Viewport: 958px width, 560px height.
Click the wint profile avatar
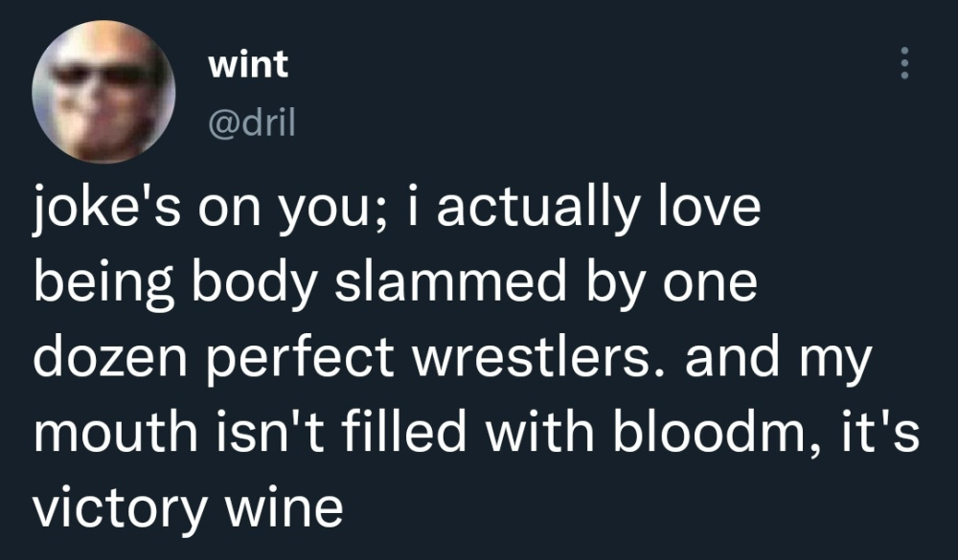coord(103,92)
